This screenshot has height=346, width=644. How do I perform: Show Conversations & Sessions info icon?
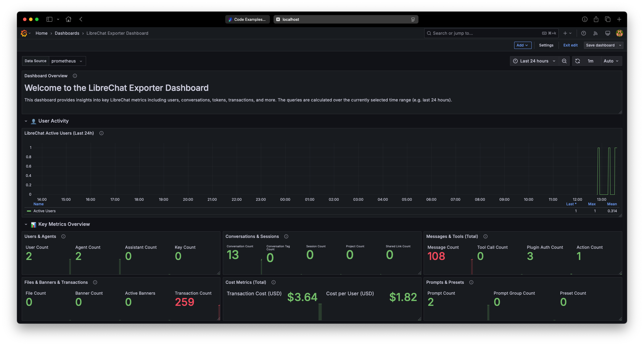[x=286, y=236]
